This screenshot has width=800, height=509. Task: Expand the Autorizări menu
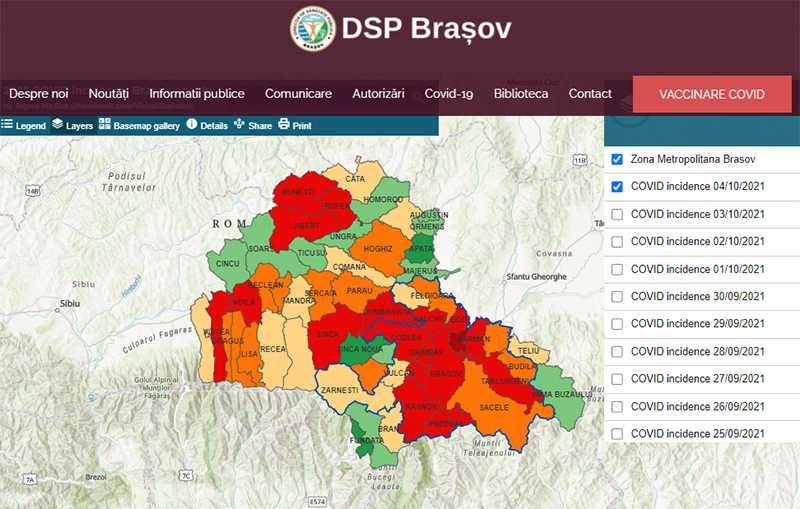point(378,94)
